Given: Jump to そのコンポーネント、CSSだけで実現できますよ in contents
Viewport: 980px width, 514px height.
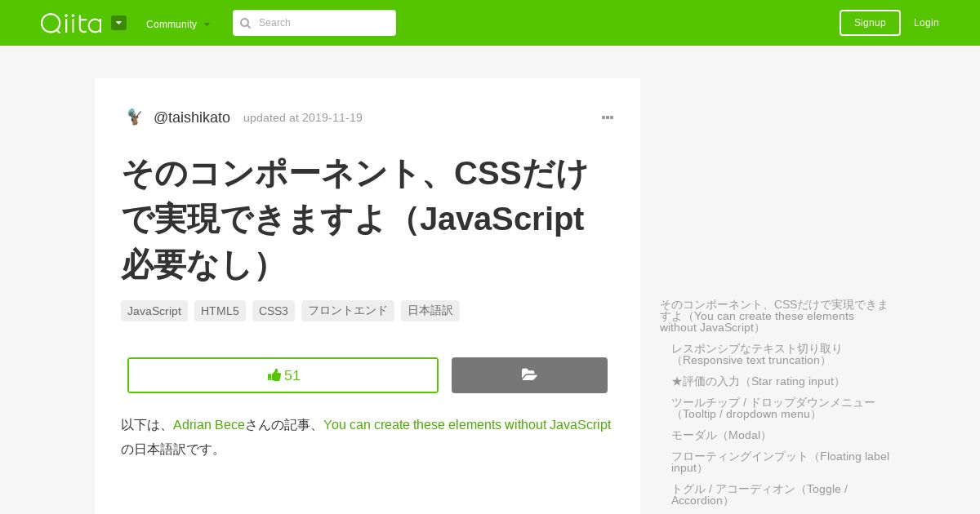Looking at the screenshot, I should (x=774, y=316).
